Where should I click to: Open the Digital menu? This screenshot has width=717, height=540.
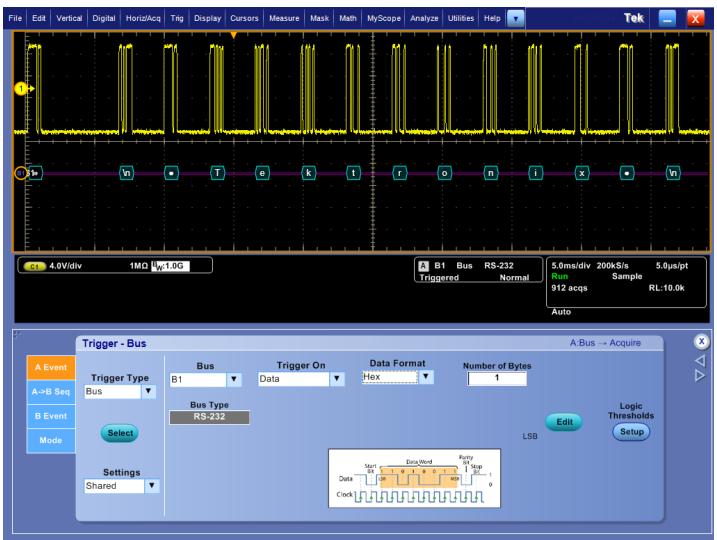point(104,18)
